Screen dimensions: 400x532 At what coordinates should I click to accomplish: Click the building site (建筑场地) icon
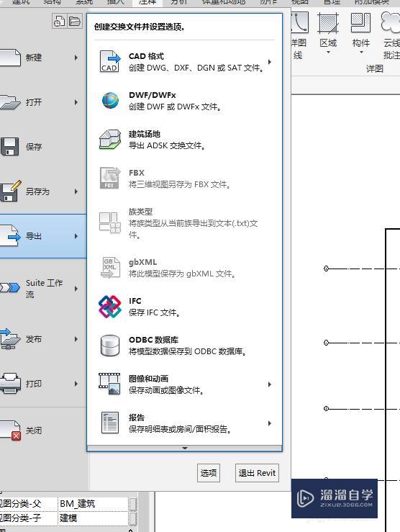pyautogui.click(x=110, y=140)
